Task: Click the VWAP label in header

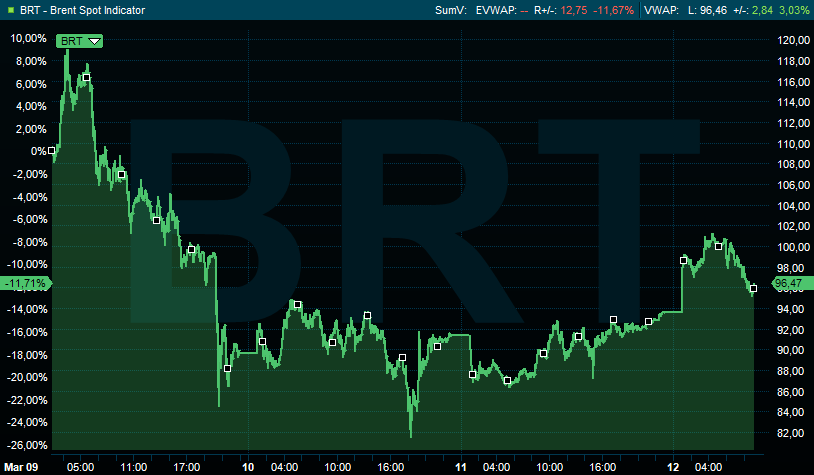Action: 662,10
